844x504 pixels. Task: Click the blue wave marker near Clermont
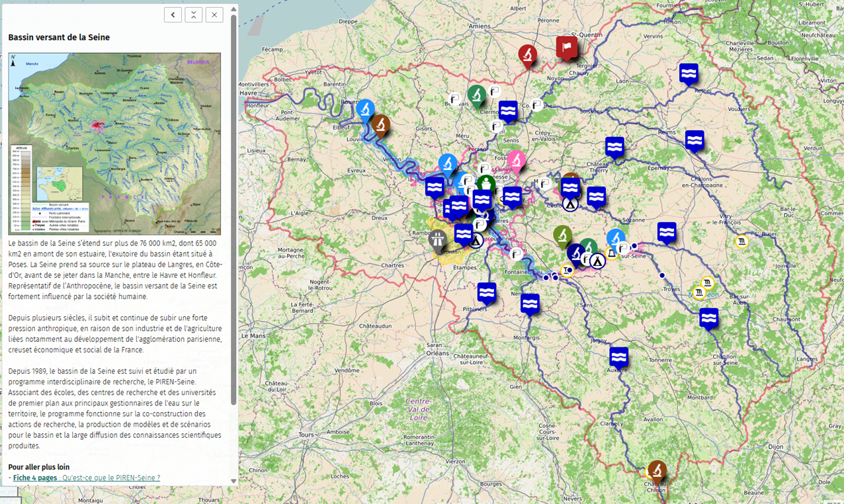point(508,110)
